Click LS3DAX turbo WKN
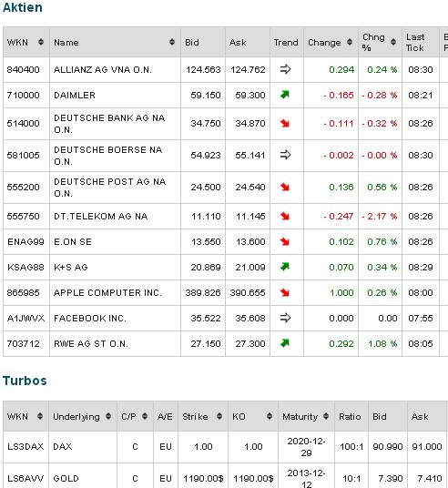The width and height of the screenshot is (448, 488). (25, 447)
